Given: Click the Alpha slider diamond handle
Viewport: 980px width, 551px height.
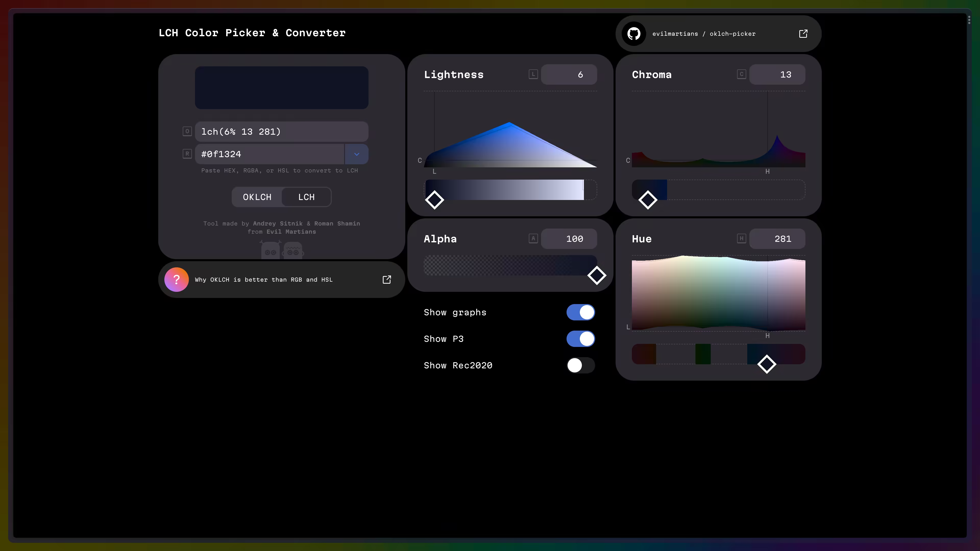Looking at the screenshot, I should tap(596, 275).
